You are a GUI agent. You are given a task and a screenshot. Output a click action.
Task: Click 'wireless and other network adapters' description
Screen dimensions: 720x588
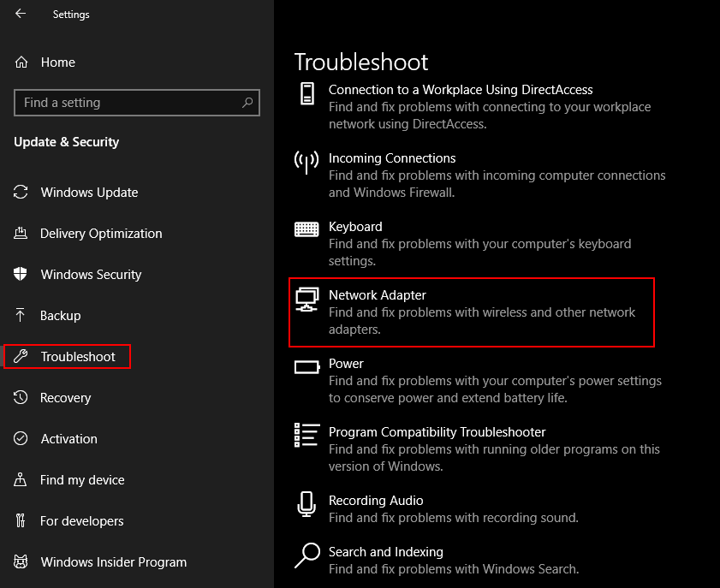482,321
